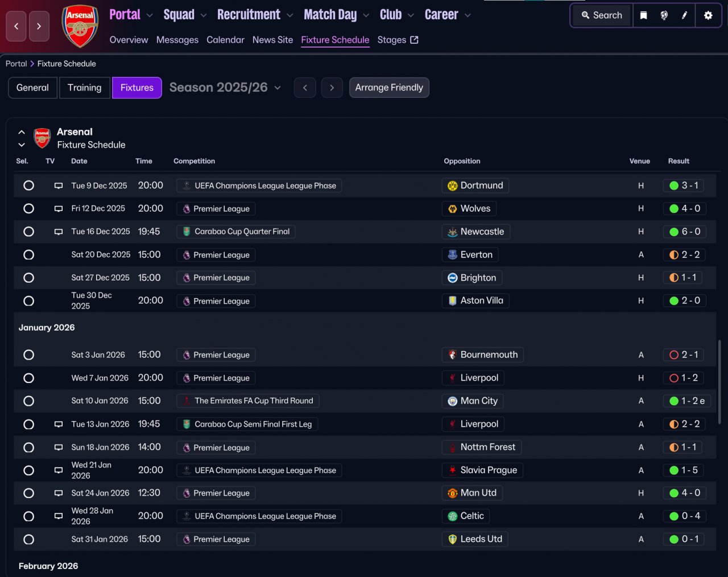Expand the Recruitment menu chevron

[x=290, y=15]
